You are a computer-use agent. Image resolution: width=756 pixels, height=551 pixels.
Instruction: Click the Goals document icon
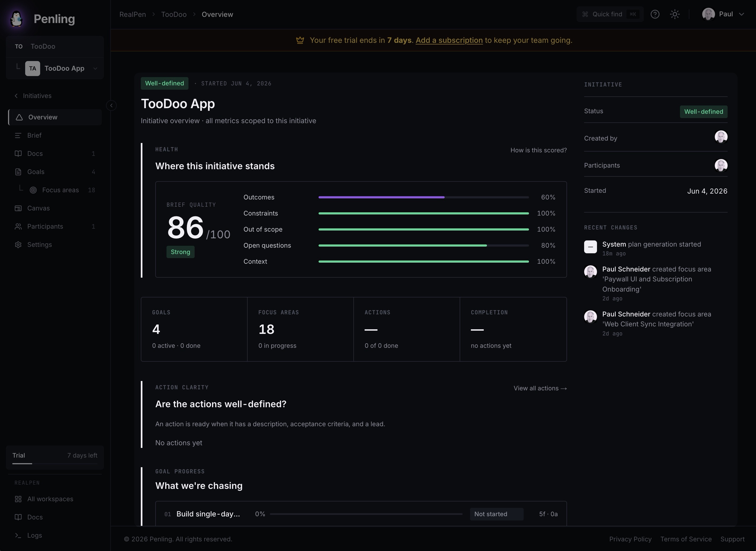point(18,172)
